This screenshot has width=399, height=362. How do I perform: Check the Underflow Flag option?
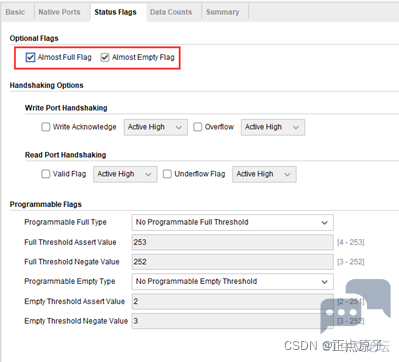167,174
